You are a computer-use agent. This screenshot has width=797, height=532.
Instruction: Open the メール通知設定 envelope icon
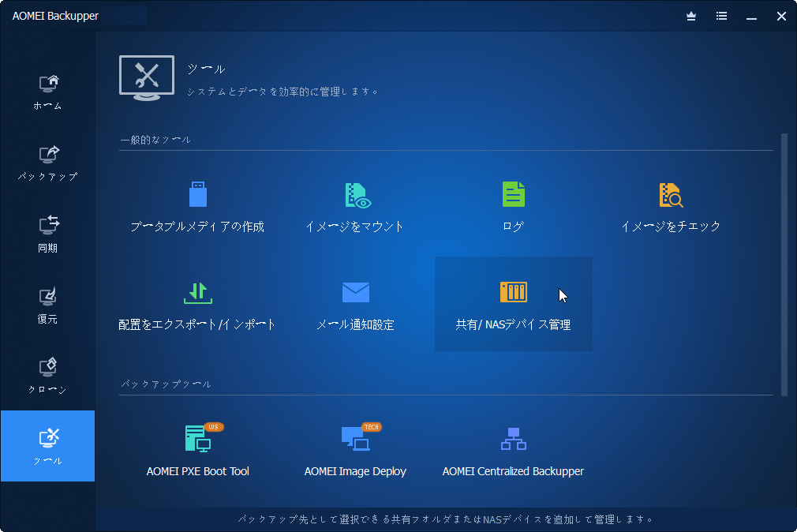356,293
